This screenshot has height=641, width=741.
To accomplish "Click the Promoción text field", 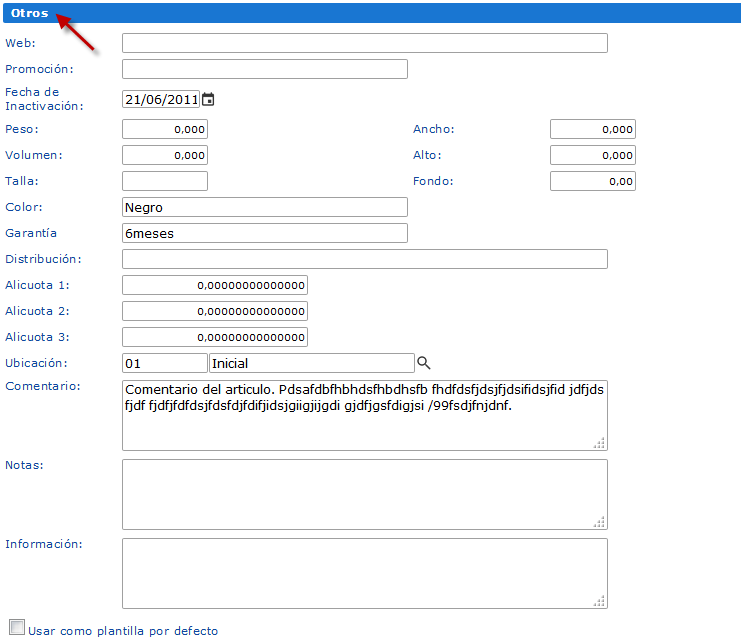I will tap(265, 69).
